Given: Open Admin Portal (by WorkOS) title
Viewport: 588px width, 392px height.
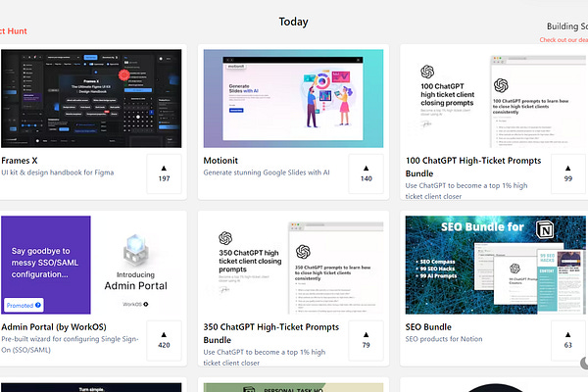Looking at the screenshot, I should [x=54, y=327].
